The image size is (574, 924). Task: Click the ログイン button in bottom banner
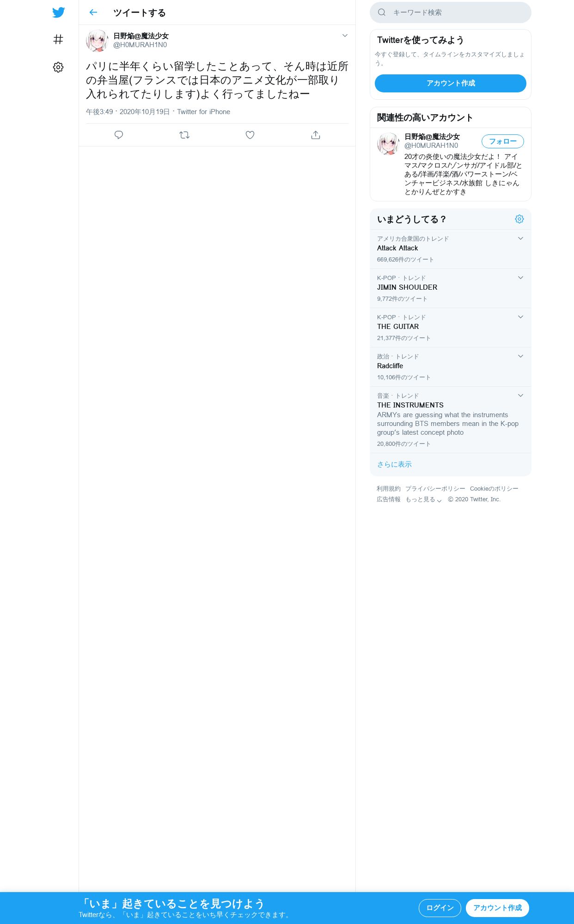(x=440, y=908)
